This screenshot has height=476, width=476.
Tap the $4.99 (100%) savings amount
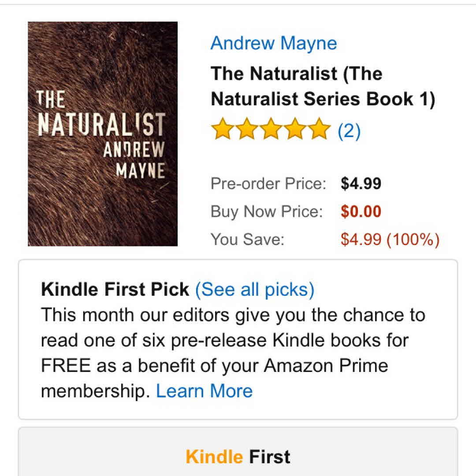(390, 239)
